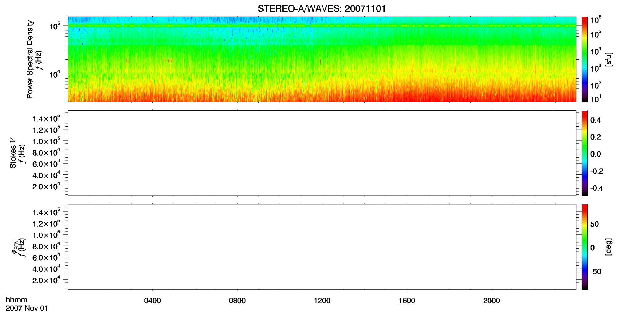
Task: Click the 1600 time axis label
Action: [407, 301]
